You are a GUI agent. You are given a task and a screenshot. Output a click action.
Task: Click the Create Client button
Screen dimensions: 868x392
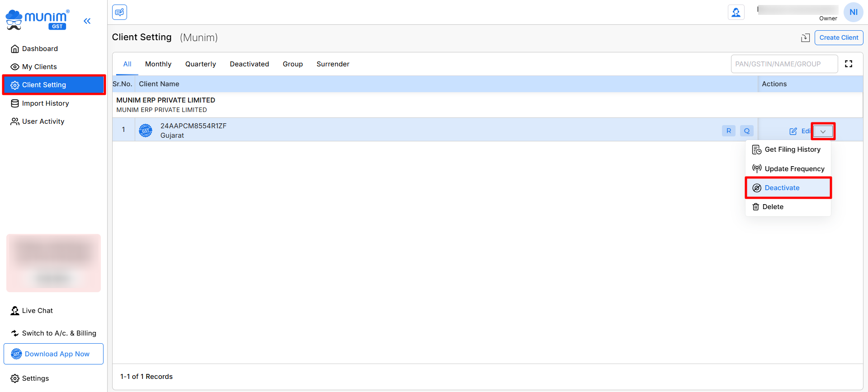[x=839, y=38]
